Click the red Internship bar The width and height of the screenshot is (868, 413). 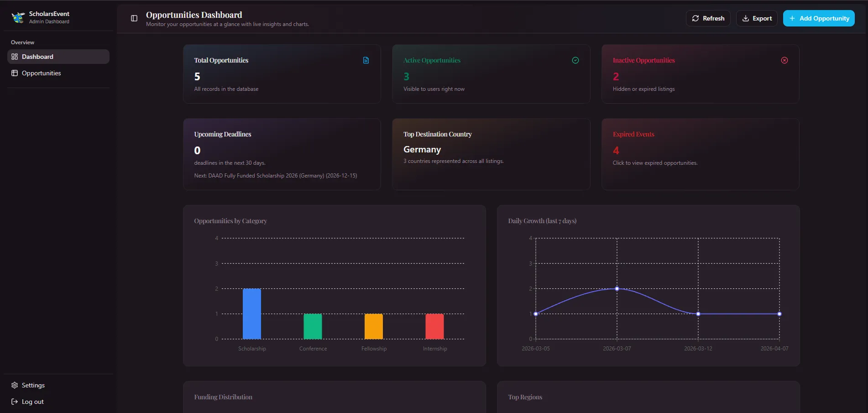434,326
